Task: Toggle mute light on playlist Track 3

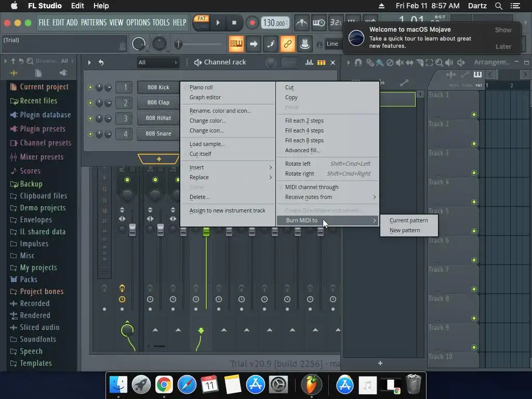Action: (474, 173)
